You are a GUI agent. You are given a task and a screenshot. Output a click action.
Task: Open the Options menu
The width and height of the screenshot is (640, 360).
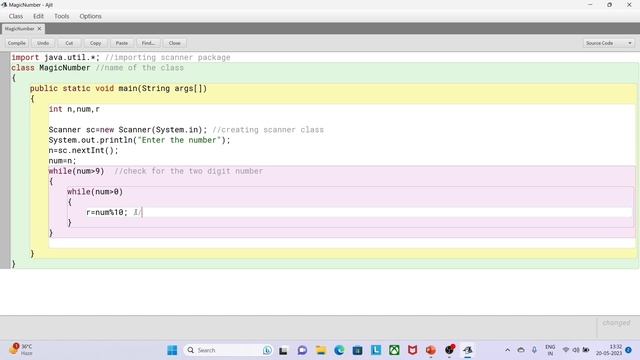[91, 16]
